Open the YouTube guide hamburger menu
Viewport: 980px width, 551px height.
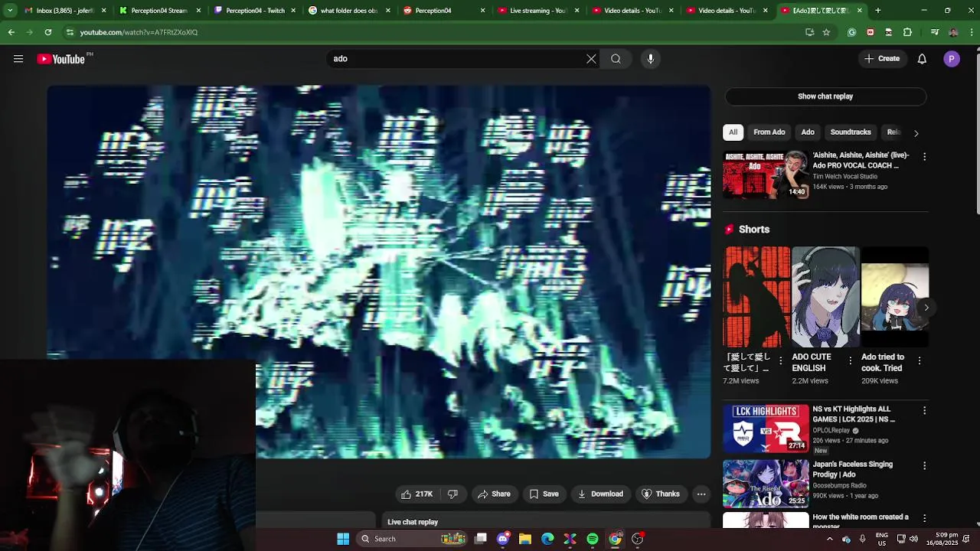[x=18, y=59]
